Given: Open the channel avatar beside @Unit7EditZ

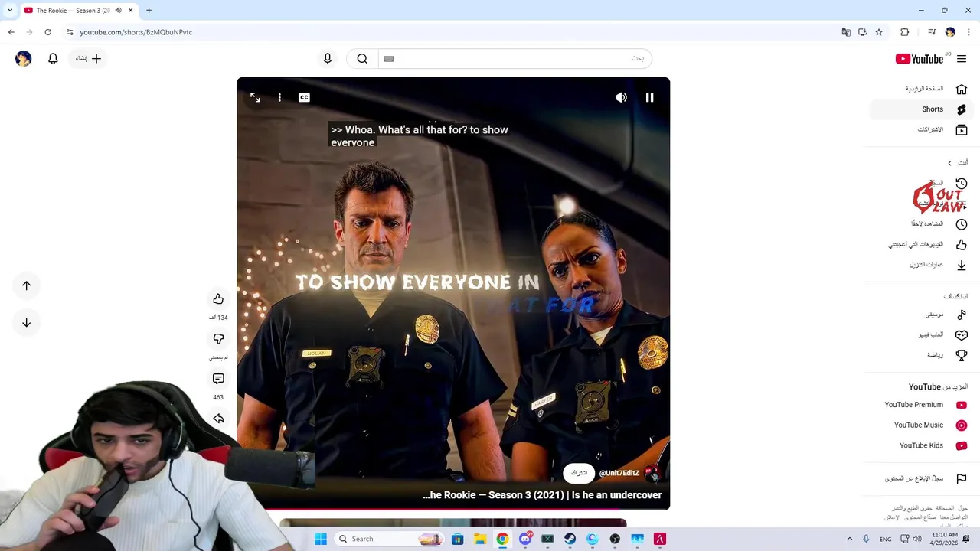Looking at the screenshot, I should 652,473.
